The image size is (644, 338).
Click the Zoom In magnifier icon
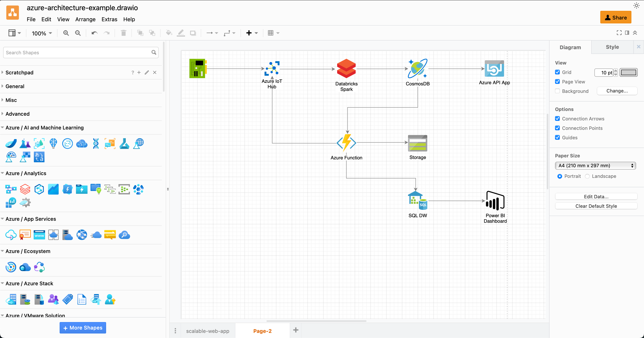point(66,33)
